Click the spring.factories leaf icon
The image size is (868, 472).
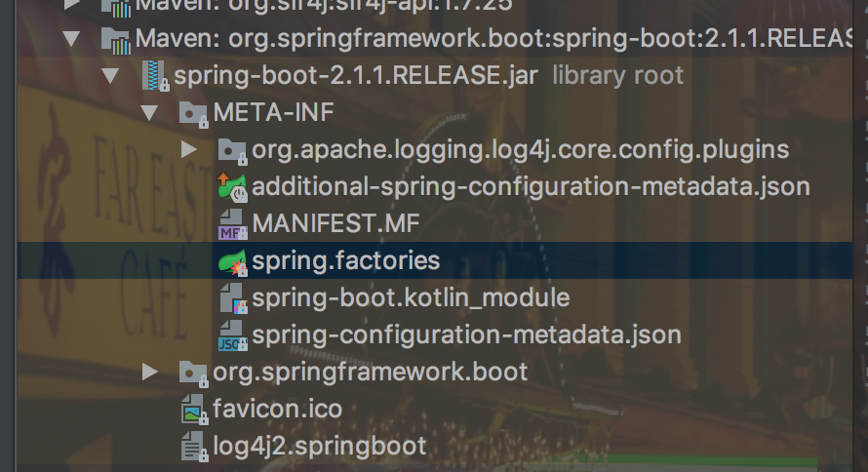(232, 261)
